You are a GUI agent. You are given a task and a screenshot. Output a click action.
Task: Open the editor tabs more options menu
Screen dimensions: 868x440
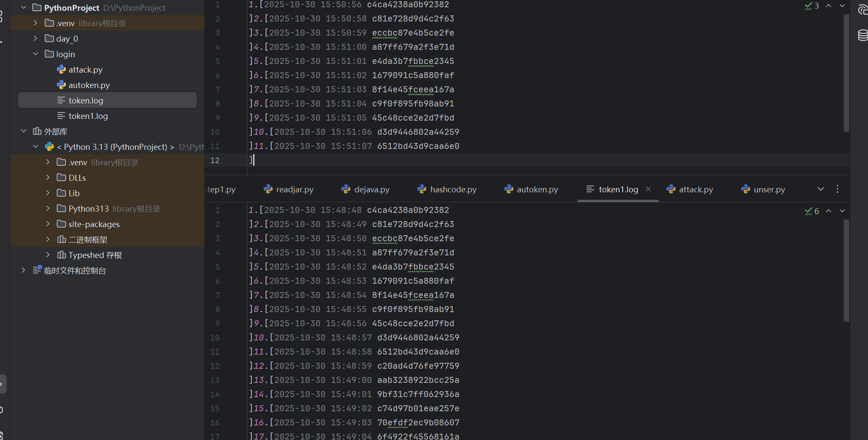(838, 189)
